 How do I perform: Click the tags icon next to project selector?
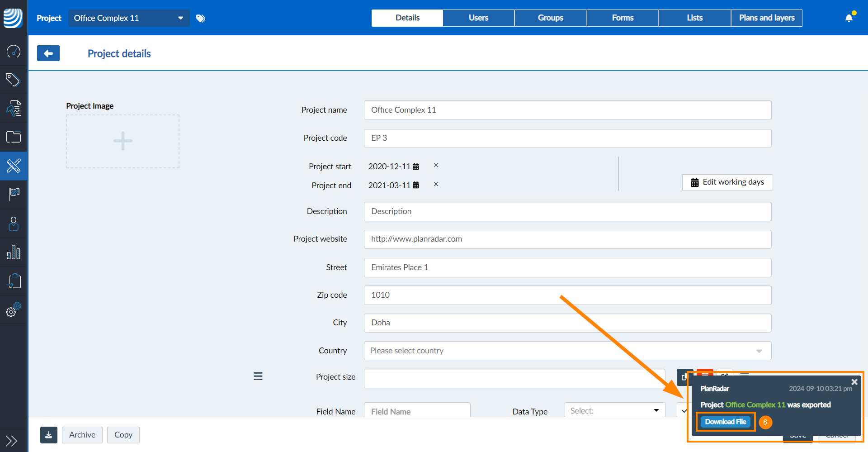click(201, 18)
